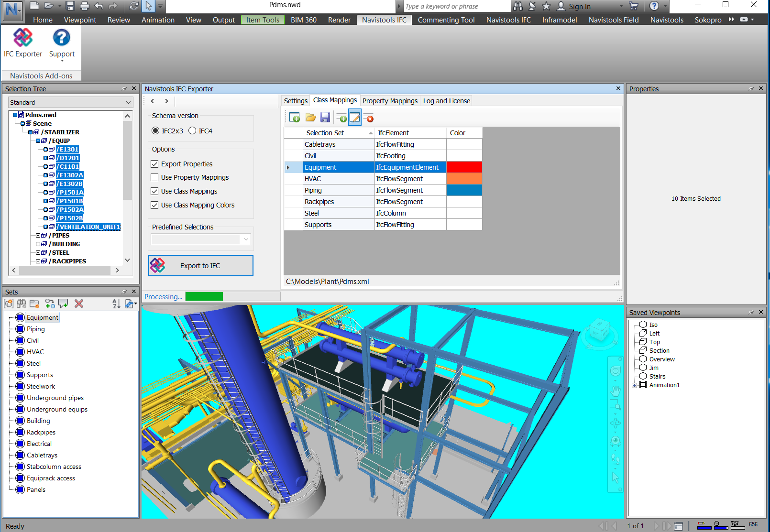Disable Use Class Mapping Colors
Screen dimensions: 770x532
[x=154, y=205]
